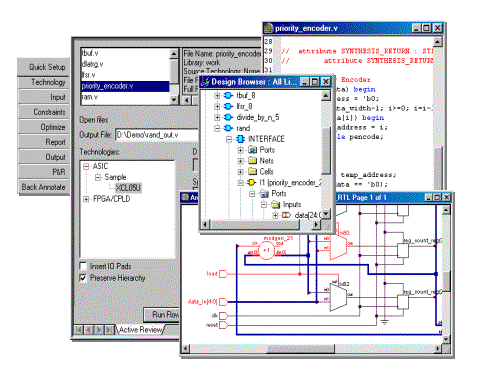Viewport: 480px width, 380px height.
Task: Jump to the last tab using the arrow
Action: click(x=109, y=330)
